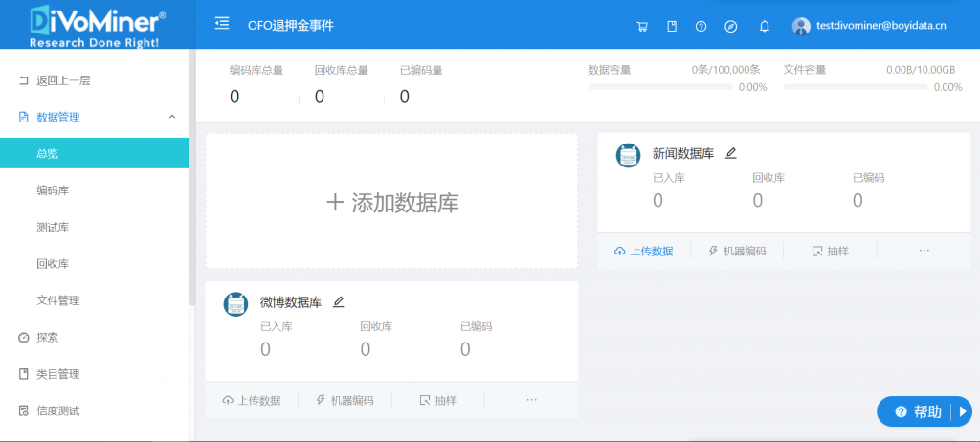Select 回收库 from the sidebar menu

(53, 264)
